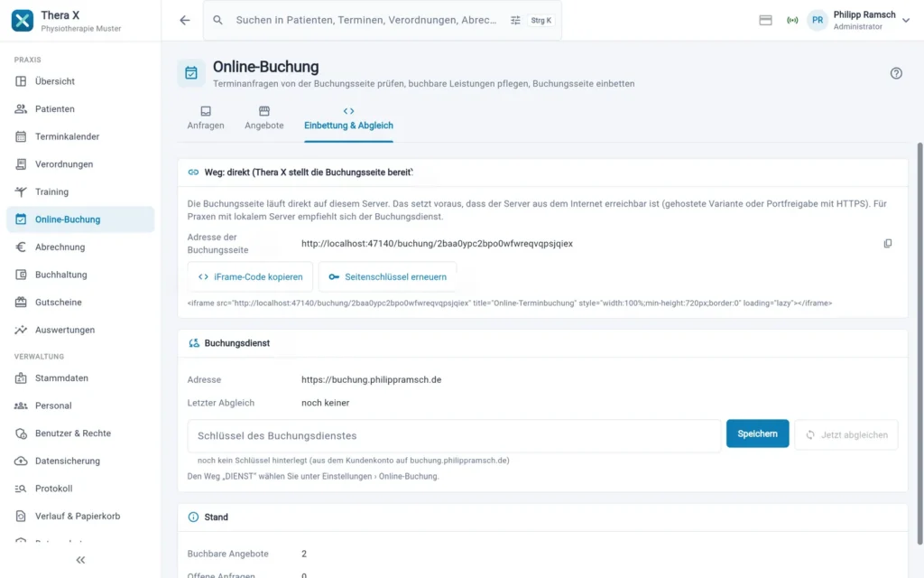Open Gutscheine in the sidebar
The image size is (924, 578).
coord(80,303)
